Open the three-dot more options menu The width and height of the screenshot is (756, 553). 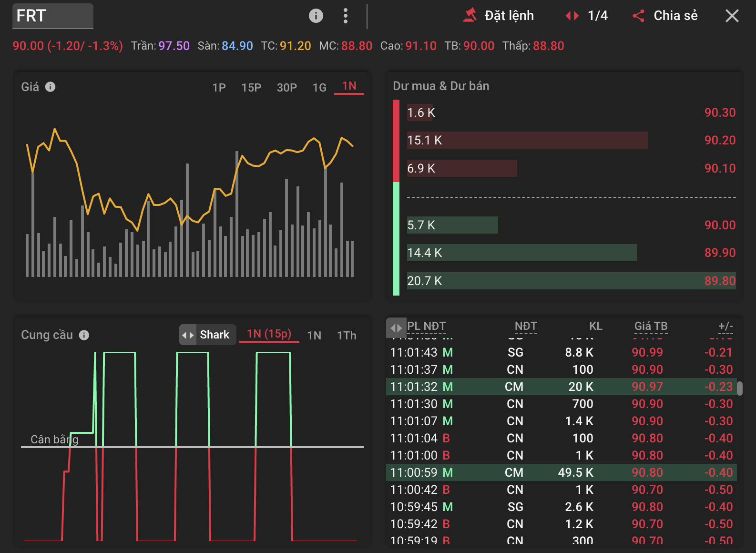coord(346,16)
